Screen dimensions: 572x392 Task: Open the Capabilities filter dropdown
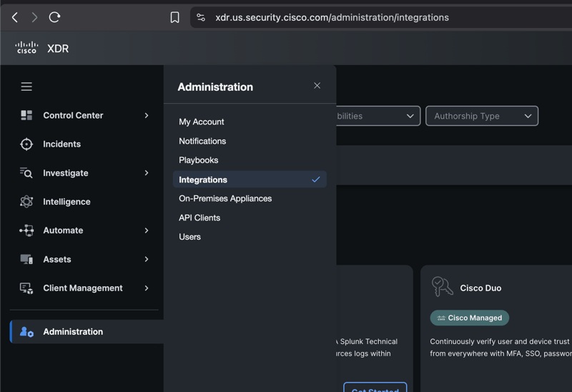(378, 116)
